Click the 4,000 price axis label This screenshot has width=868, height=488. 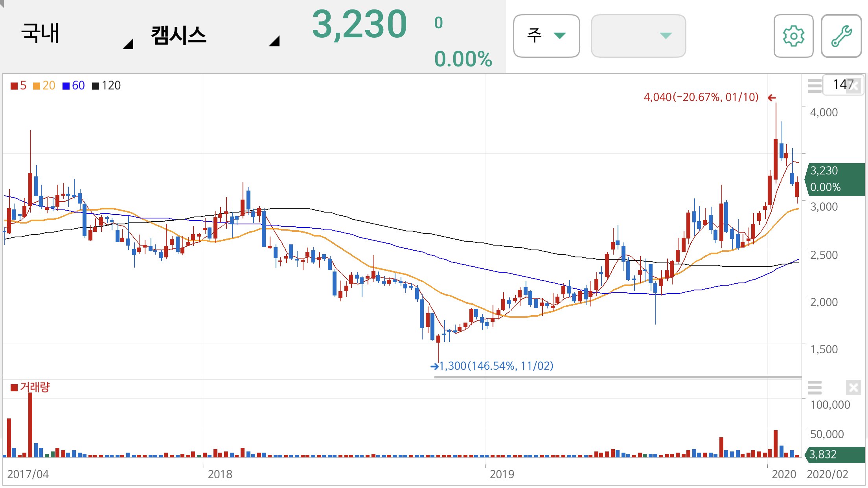coord(824,112)
